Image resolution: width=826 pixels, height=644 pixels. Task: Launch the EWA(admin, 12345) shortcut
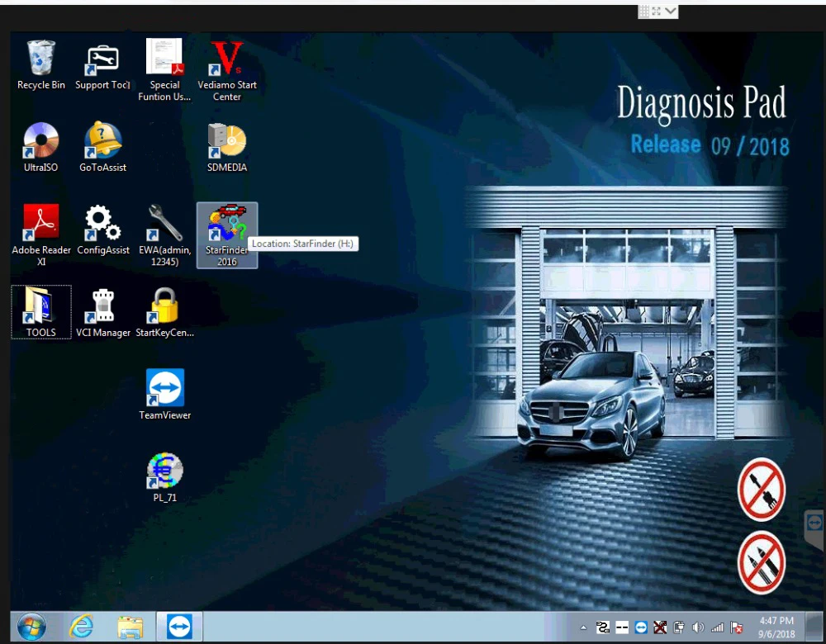[164, 234]
